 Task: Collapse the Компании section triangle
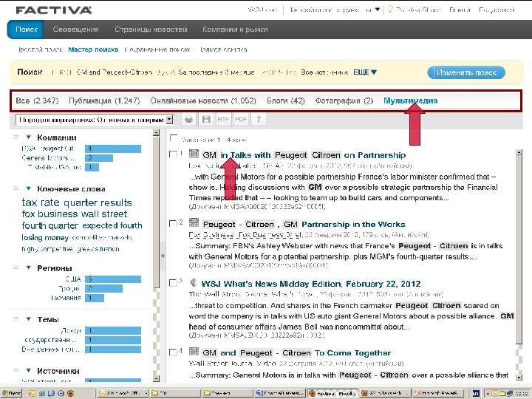pyautogui.click(x=29, y=137)
